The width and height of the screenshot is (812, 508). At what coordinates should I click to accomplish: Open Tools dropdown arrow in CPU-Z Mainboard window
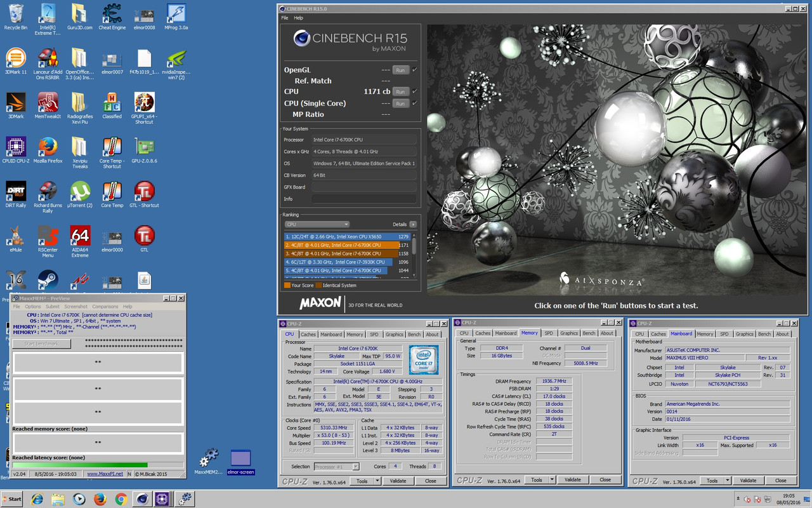[728, 481]
